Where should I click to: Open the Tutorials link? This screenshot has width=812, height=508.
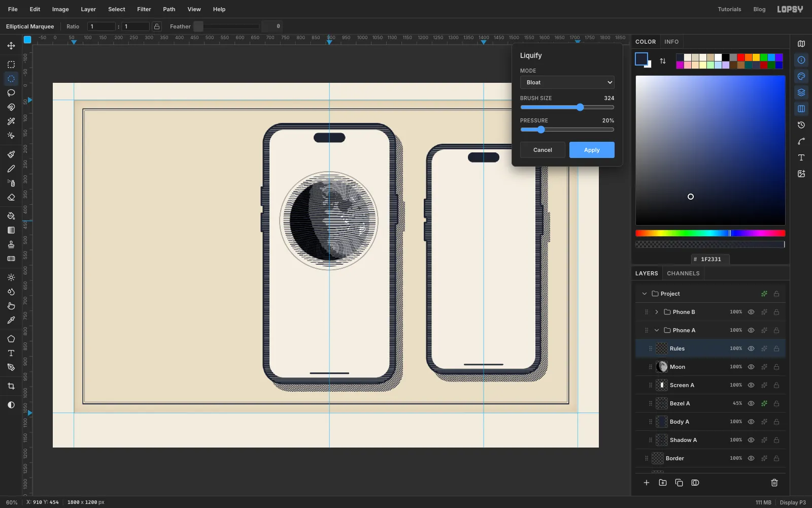729,9
